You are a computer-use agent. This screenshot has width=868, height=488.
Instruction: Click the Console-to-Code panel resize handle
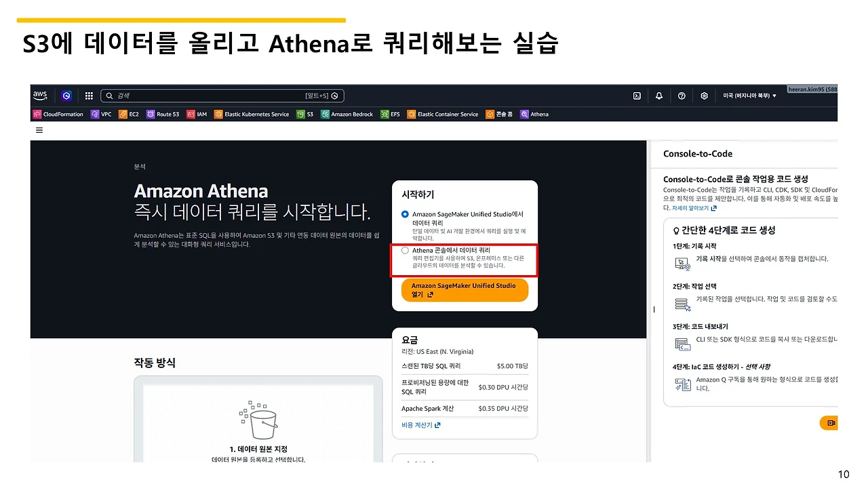(654, 309)
